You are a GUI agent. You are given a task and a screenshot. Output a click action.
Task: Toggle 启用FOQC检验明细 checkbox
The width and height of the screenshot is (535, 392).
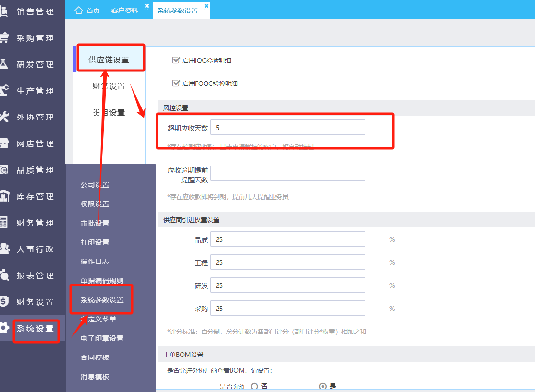(176, 83)
